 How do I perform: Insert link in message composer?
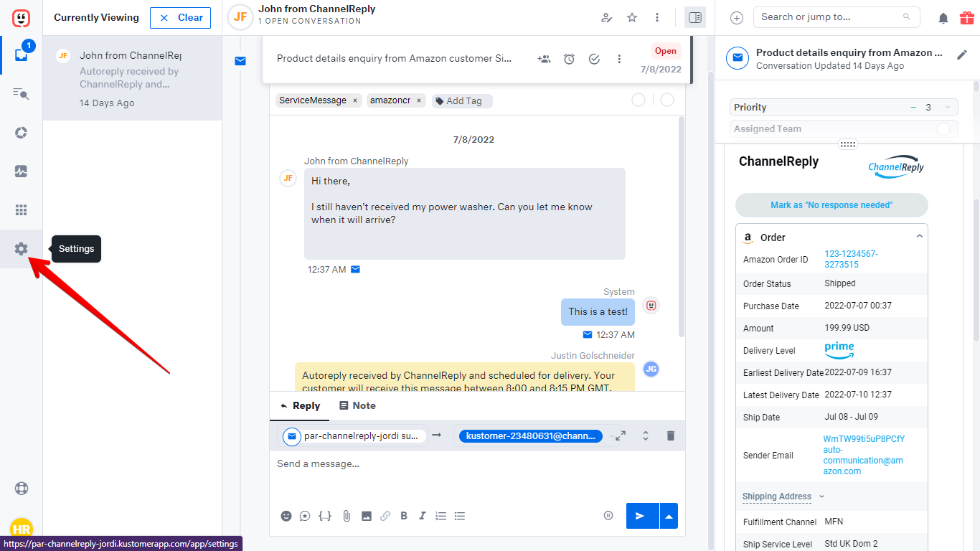pos(385,516)
